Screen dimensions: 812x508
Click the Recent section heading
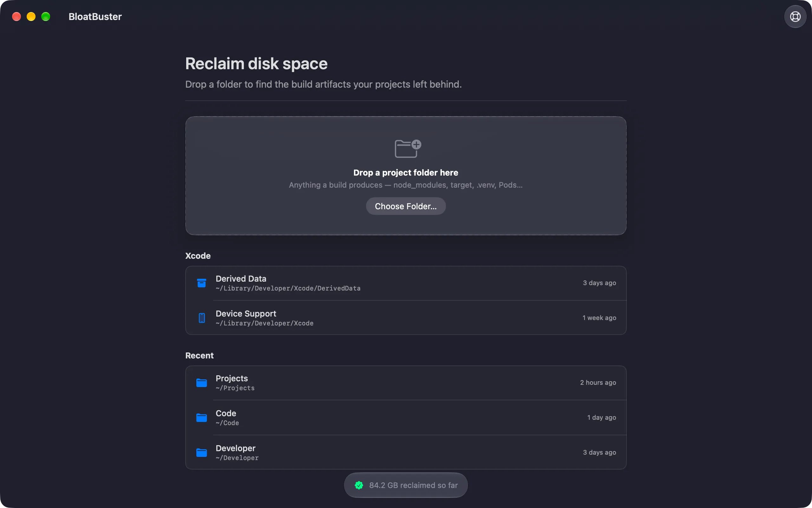click(199, 356)
